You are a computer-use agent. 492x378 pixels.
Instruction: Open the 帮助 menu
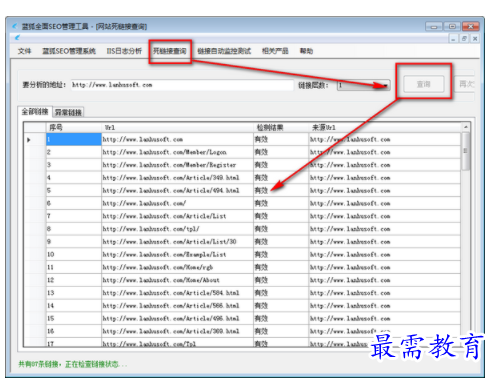click(x=306, y=51)
